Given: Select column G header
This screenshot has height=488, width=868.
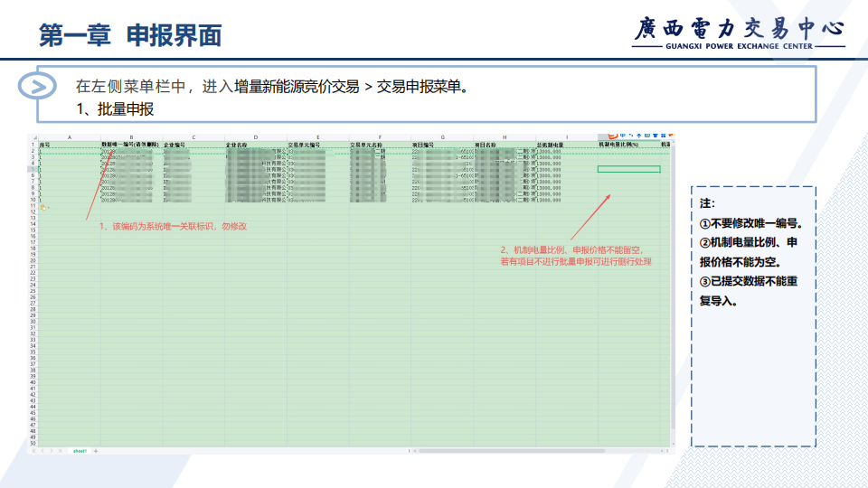Looking at the screenshot, I should 442,137.
